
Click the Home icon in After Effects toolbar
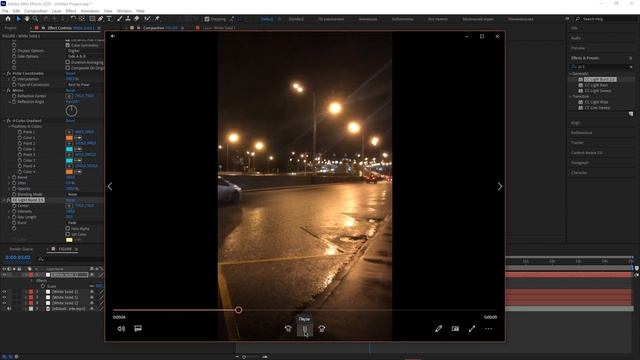pos(8,19)
